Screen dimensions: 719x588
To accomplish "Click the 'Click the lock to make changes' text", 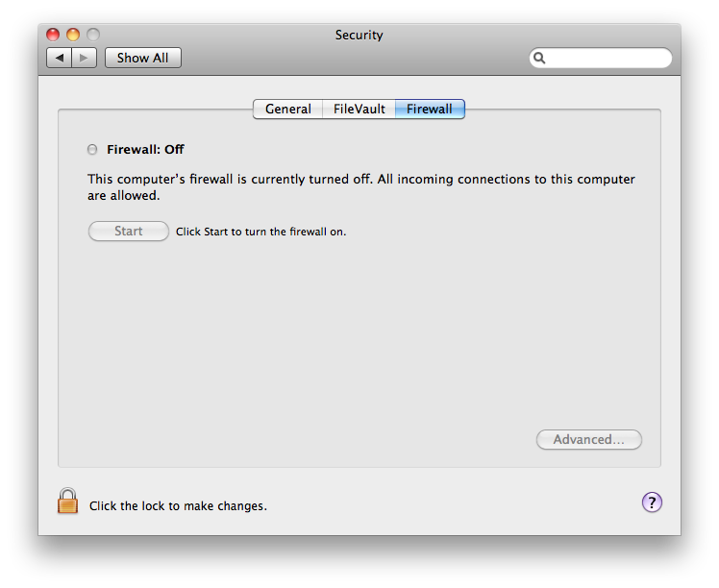I will pos(178,505).
